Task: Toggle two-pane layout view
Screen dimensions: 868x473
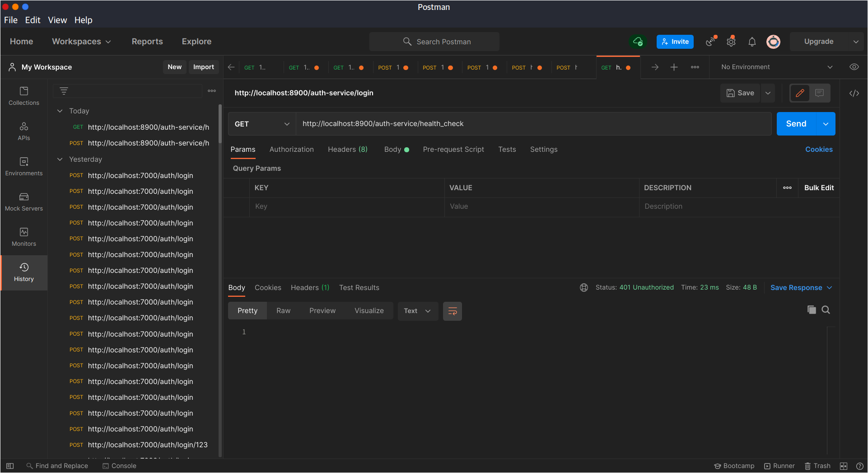Action: 844,466
